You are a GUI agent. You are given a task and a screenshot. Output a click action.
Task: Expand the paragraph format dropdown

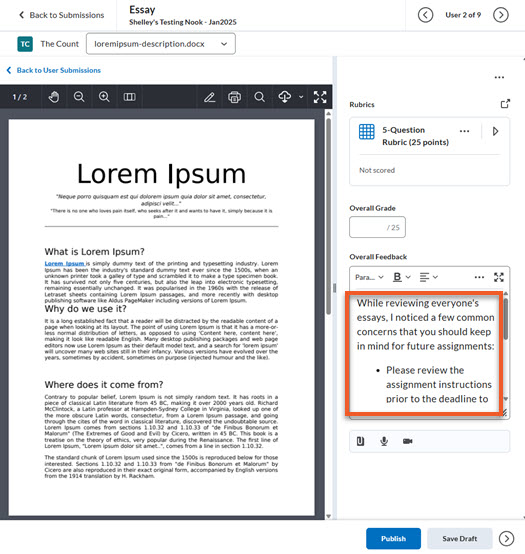(x=369, y=277)
